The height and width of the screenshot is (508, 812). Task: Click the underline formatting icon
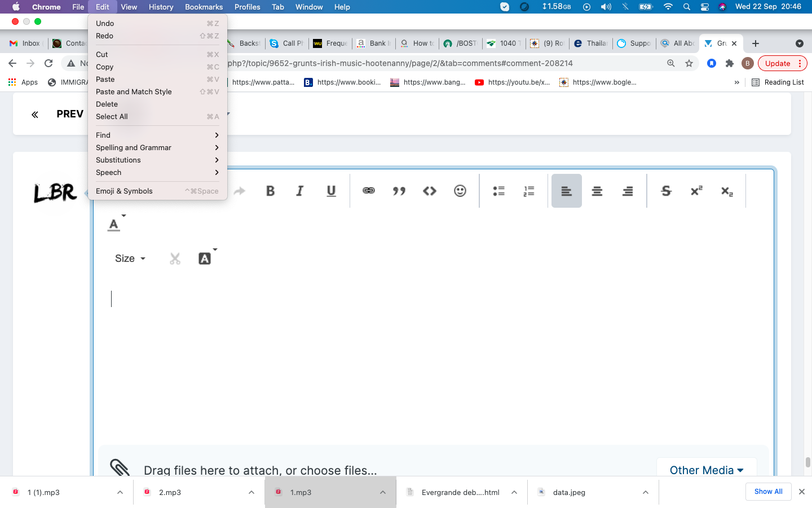pos(331,191)
